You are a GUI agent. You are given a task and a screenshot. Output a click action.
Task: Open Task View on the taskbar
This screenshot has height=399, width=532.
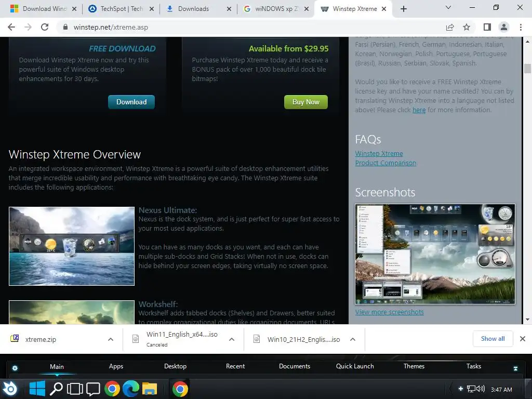pyautogui.click(x=75, y=389)
